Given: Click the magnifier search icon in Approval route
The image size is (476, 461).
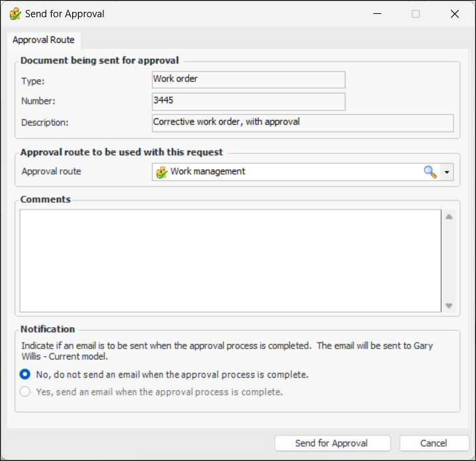Looking at the screenshot, I should [x=430, y=172].
